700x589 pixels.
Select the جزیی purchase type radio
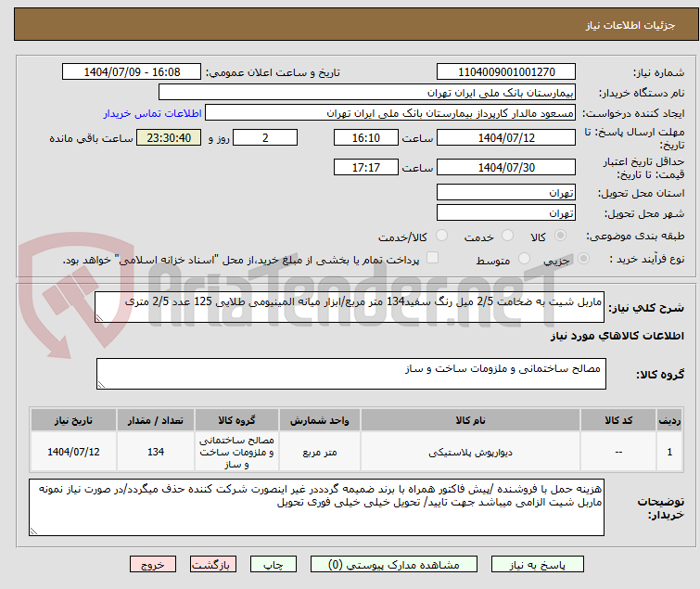coord(583,259)
